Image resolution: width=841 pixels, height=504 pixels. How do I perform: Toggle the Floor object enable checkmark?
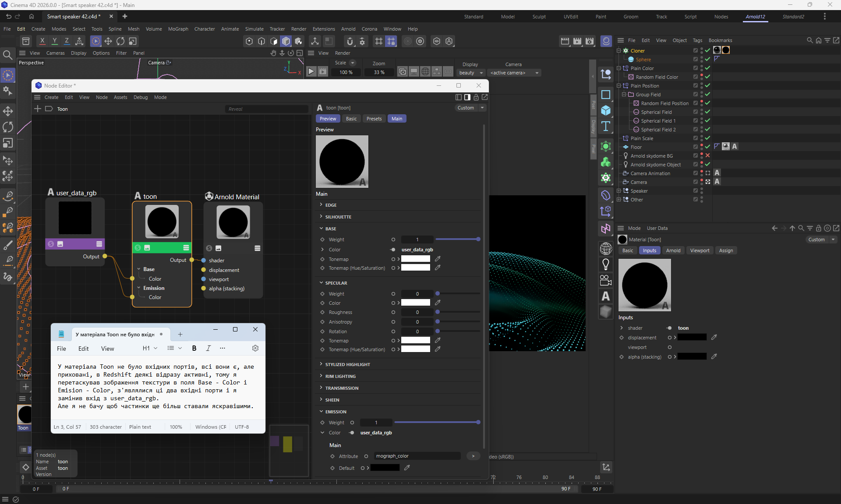click(707, 147)
